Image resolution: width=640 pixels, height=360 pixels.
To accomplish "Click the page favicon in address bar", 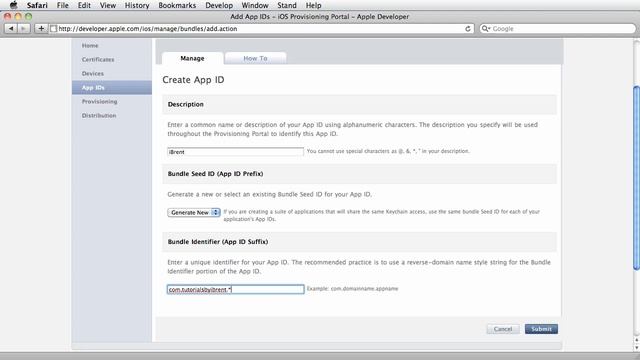I will pyautogui.click(x=53, y=29).
